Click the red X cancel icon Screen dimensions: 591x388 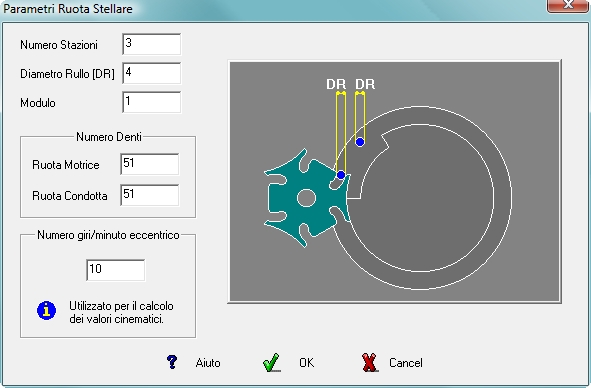tap(370, 362)
